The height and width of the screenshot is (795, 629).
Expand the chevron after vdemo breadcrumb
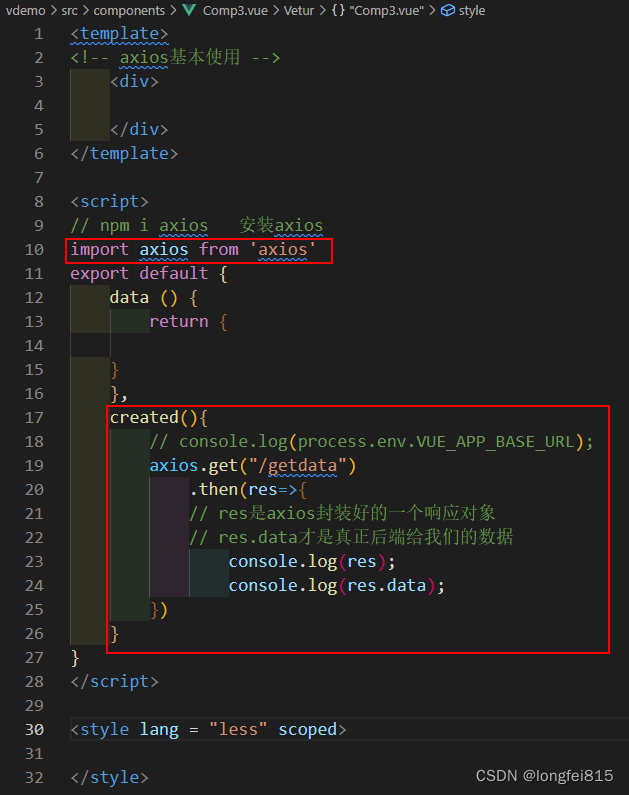[53, 10]
